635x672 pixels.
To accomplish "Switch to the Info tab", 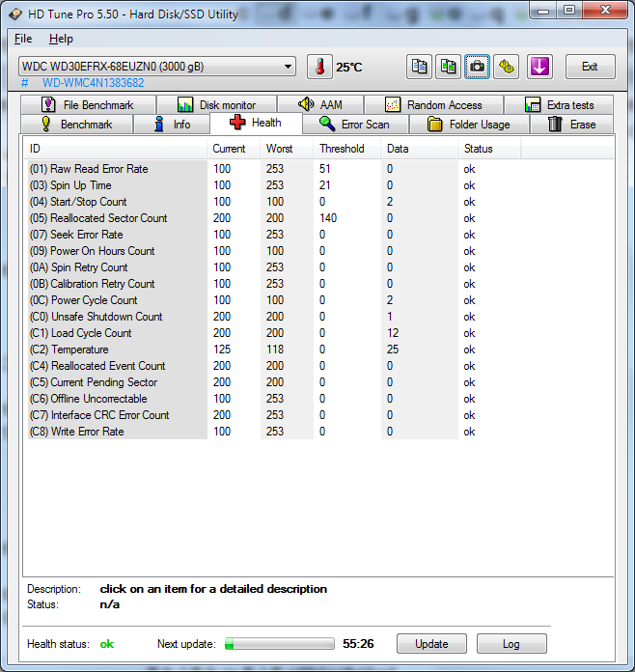I will pyautogui.click(x=172, y=125).
